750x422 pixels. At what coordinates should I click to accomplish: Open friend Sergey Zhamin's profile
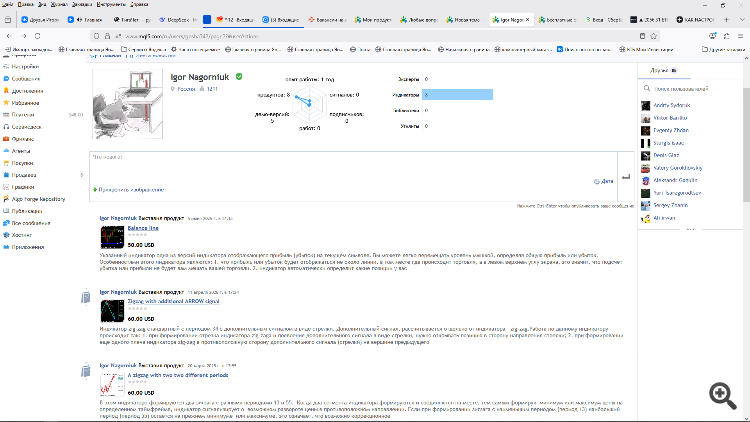tap(671, 205)
